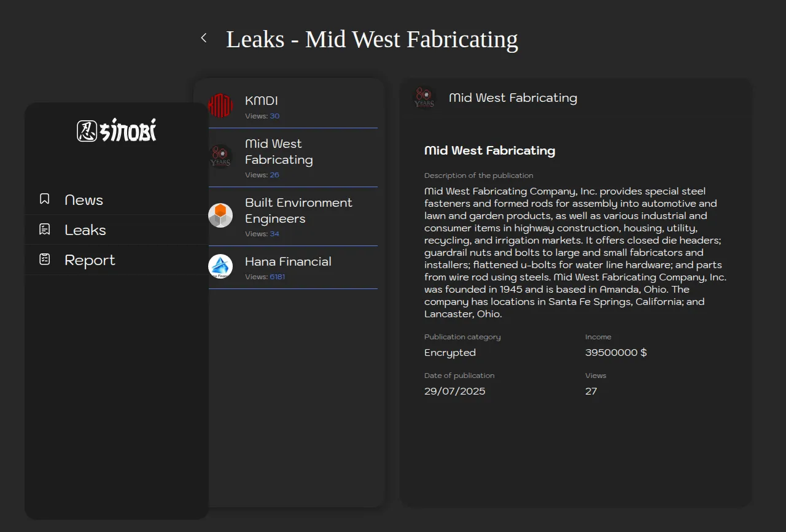This screenshot has width=786, height=532.
Task: Click the Hana Financial blue logo
Action: [220, 266]
